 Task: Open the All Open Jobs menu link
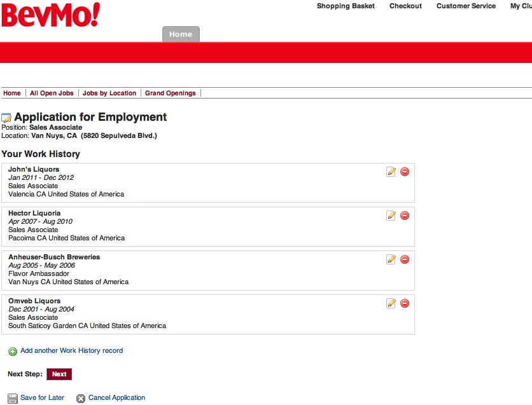pyautogui.click(x=51, y=93)
